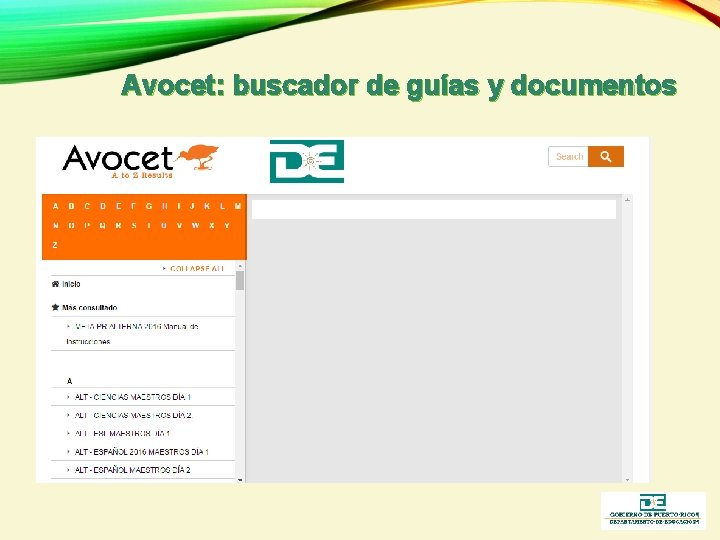The width and height of the screenshot is (720, 540).
Task: Click the sidebar scrollbar thumb
Action: pos(240,281)
